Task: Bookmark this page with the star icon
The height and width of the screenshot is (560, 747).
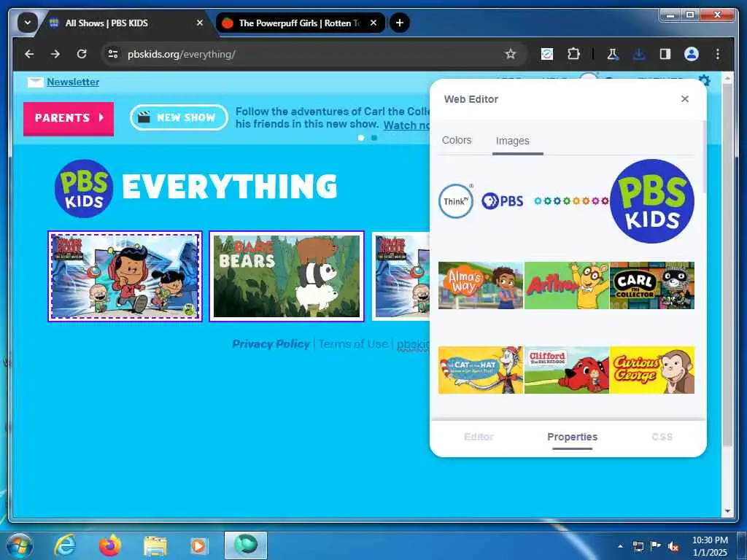Action: (510, 54)
